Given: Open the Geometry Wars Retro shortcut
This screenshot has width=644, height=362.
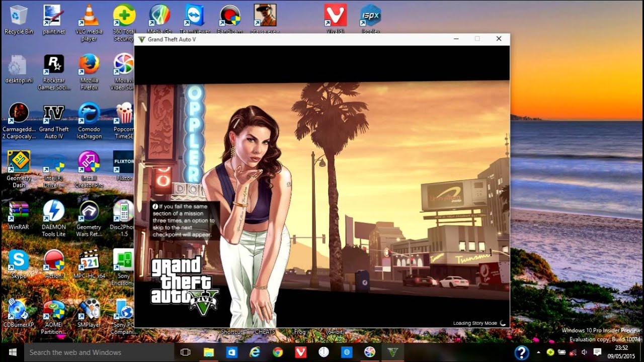Looking at the screenshot, I should click(89, 219).
